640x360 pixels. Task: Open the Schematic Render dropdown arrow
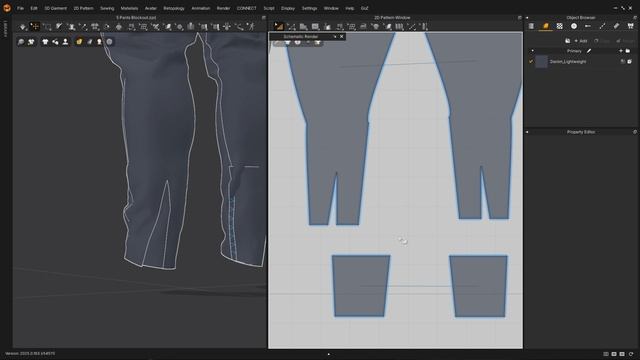point(335,37)
